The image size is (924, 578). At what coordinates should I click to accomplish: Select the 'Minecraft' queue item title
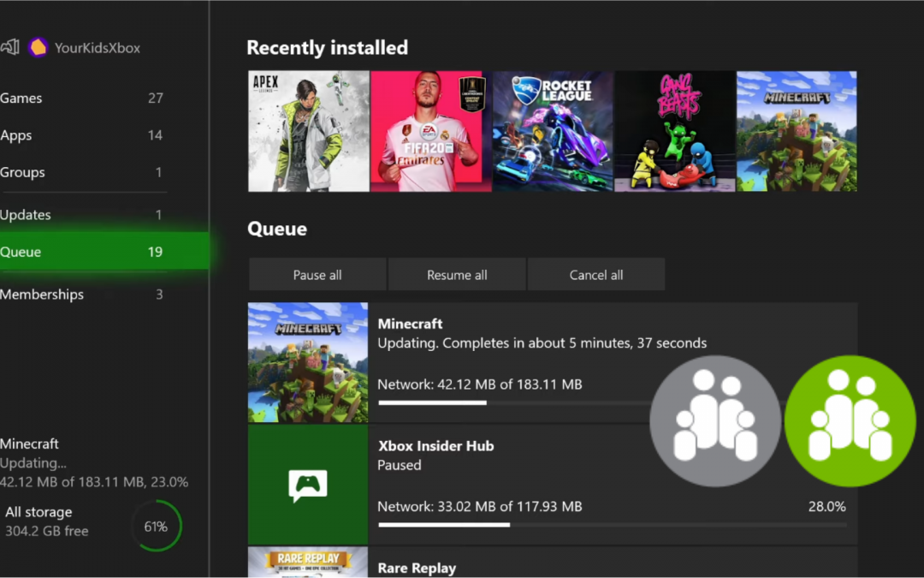pyautogui.click(x=410, y=323)
